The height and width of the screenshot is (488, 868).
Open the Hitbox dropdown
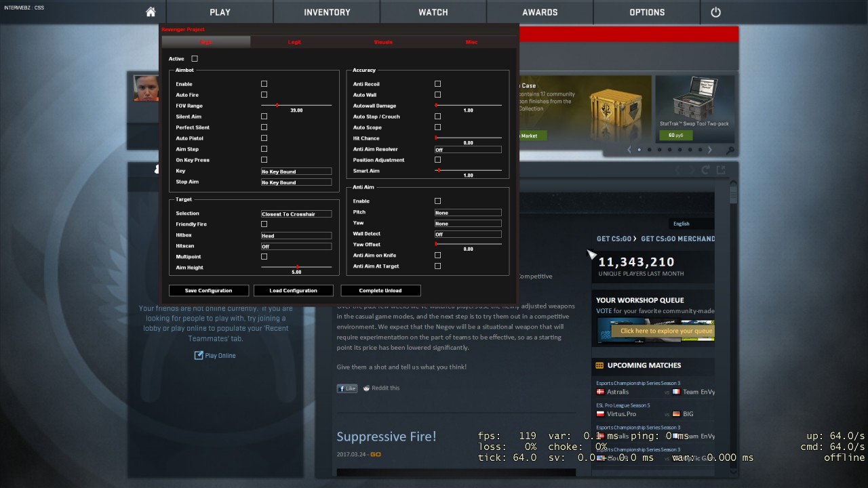click(x=296, y=235)
